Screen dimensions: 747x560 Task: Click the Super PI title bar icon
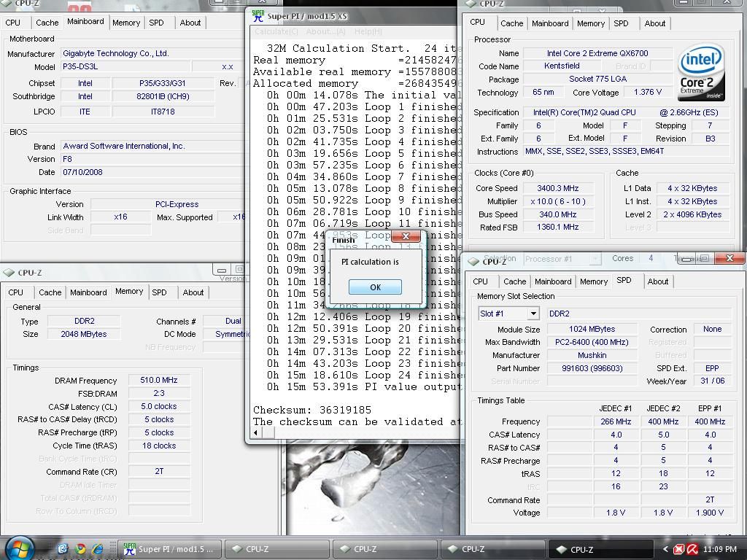point(258,16)
